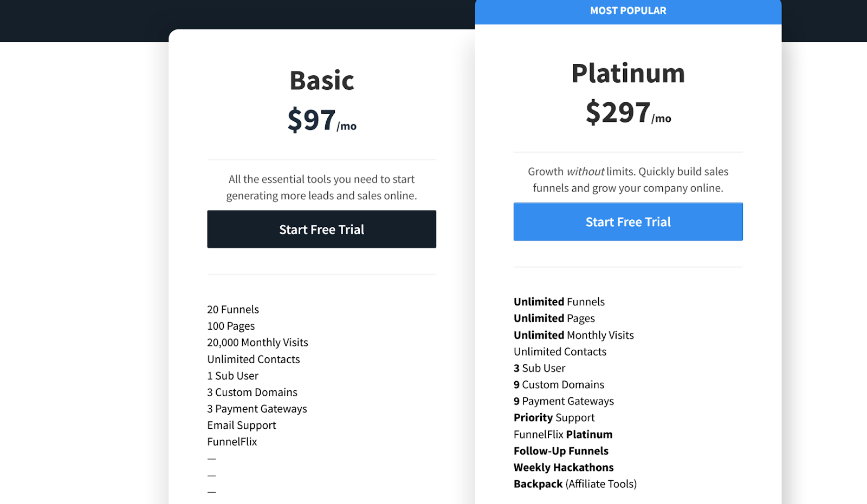
Task: Click FunnelFlix in the Basic plan list
Action: (232, 442)
